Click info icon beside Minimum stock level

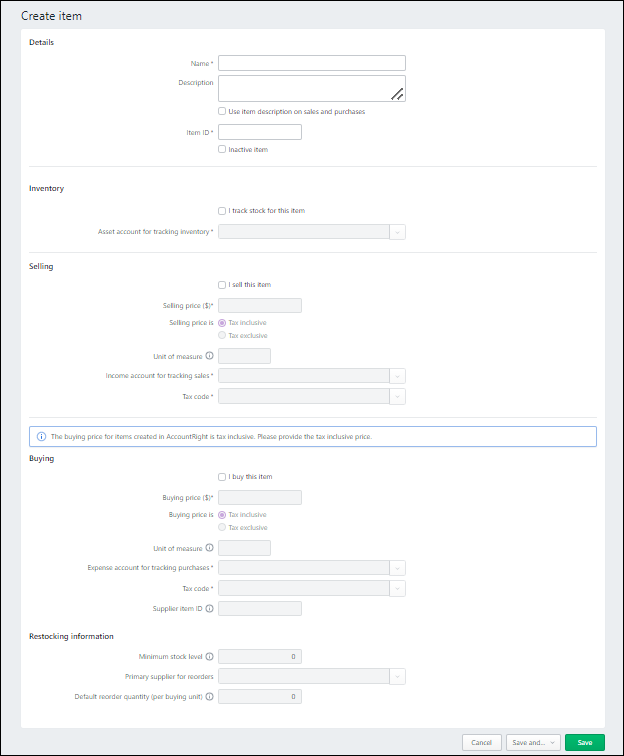(x=210, y=657)
